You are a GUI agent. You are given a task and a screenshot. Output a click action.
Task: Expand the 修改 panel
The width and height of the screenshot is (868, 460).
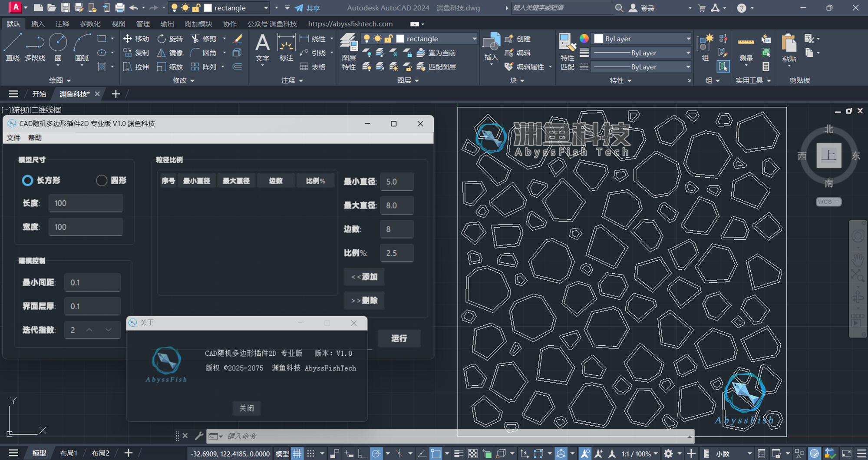click(x=184, y=80)
